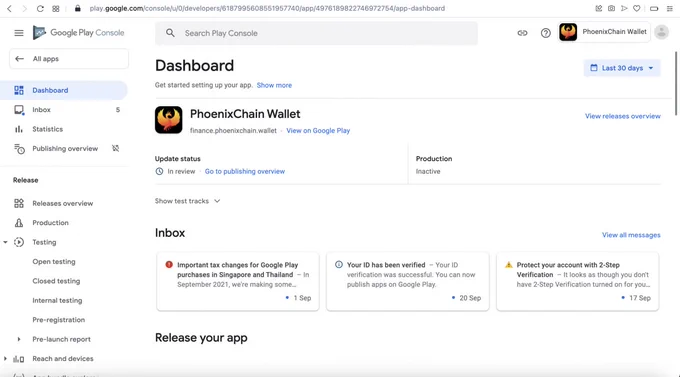This screenshot has height=377, width=680.
Task: Open Releases overview in sidebar
Action: click(x=64, y=203)
